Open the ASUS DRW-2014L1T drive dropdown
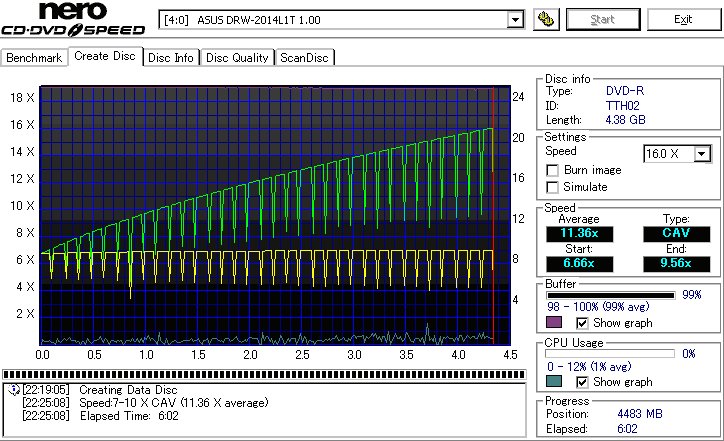This screenshot has height=441, width=724. [x=515, y=19]
